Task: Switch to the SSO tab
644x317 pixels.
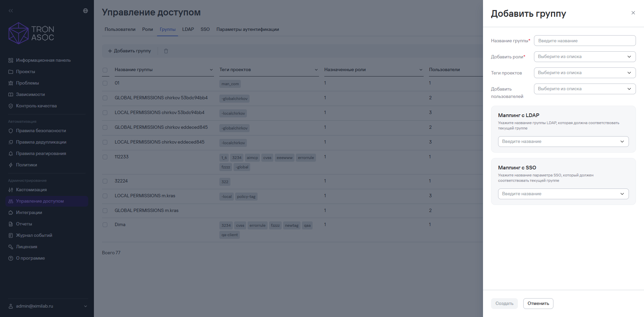Action: tap(205, 30)
